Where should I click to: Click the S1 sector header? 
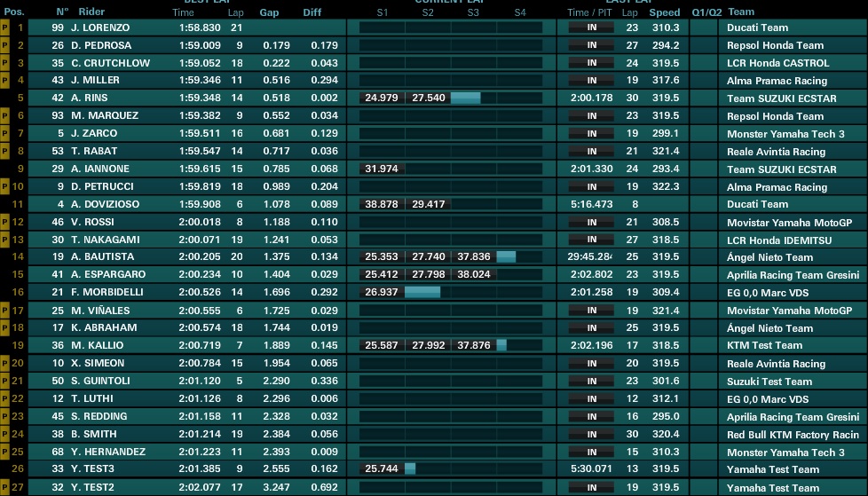tap(382, 12)
